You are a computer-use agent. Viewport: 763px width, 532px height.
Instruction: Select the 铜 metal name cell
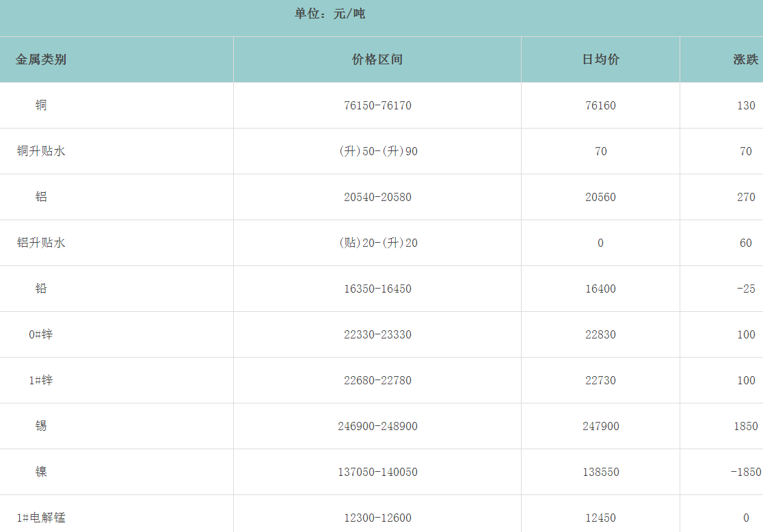[41, 105]
